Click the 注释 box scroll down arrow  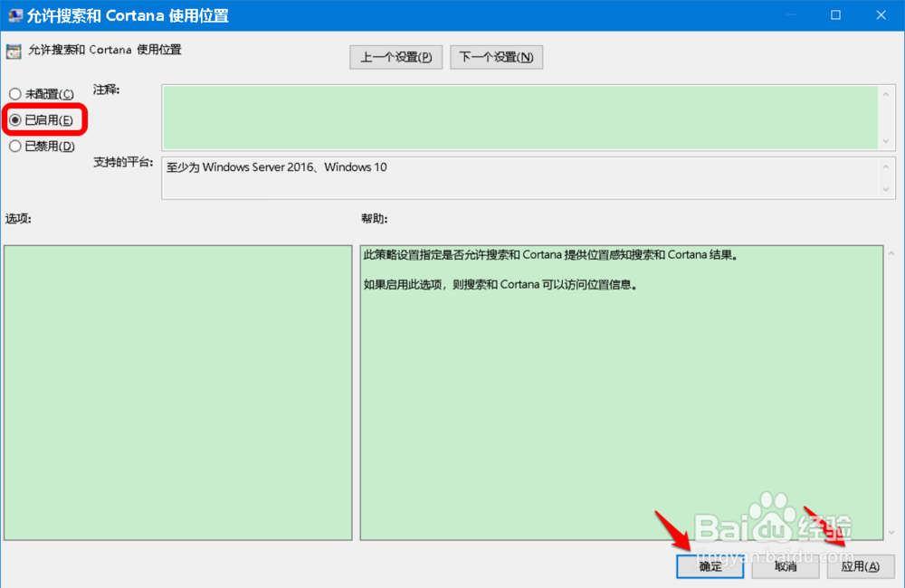coord(886,141)
